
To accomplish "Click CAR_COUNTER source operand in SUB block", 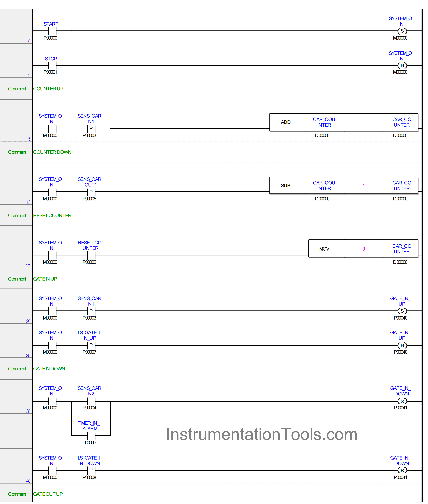I will tap(324, 186).
